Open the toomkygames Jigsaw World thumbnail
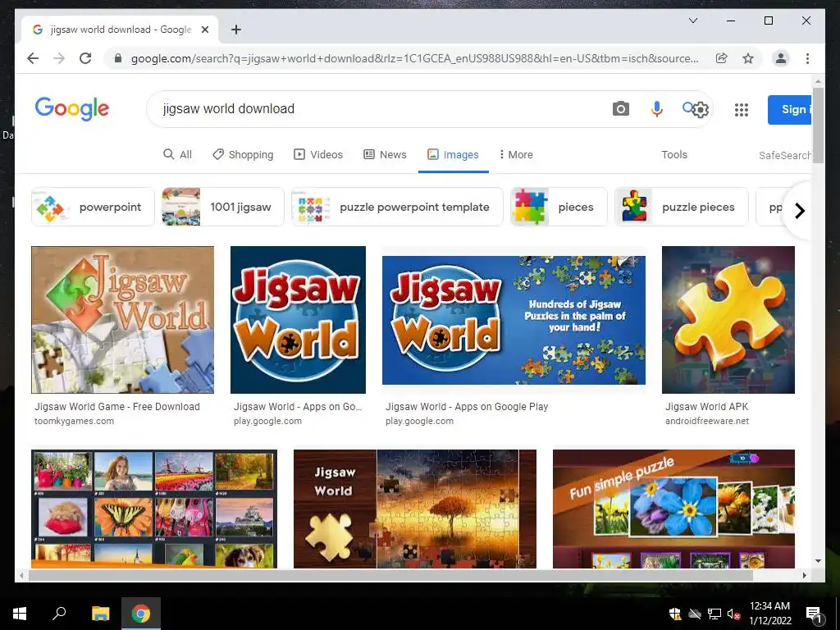The width and height of the screenshot is (840, 630). pos(123,320)
